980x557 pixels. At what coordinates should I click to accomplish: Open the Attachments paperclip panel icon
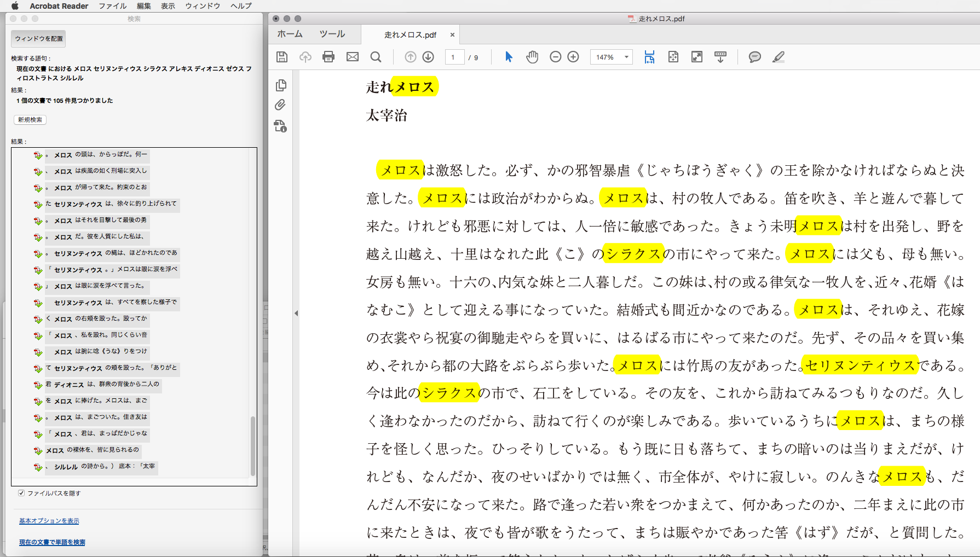280,105
